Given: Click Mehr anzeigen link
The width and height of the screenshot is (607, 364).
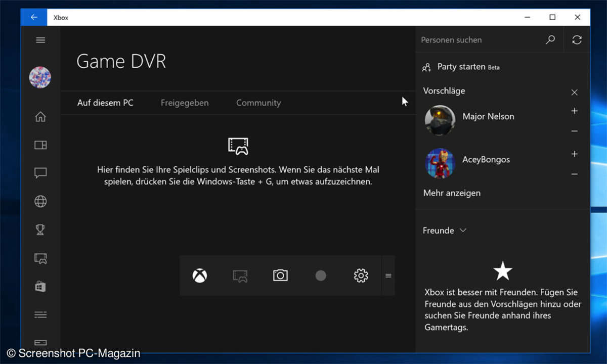Looking at the screenshot, I should tap(452, 193).
